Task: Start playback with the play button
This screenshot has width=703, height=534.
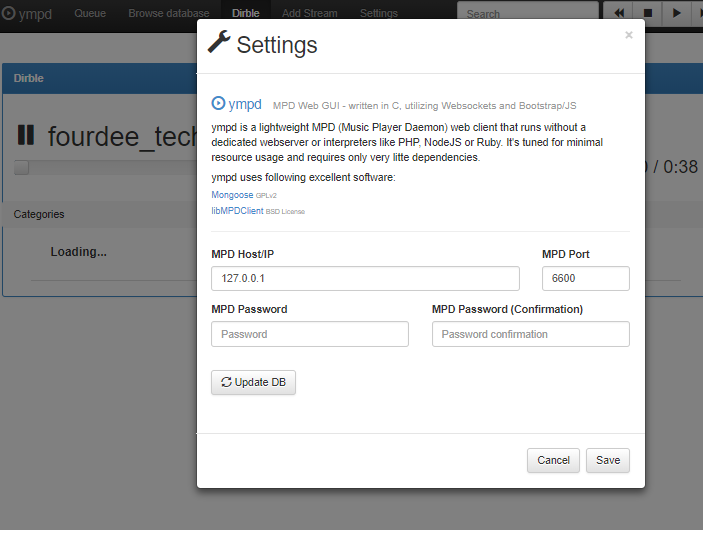Action: (676, 13)
